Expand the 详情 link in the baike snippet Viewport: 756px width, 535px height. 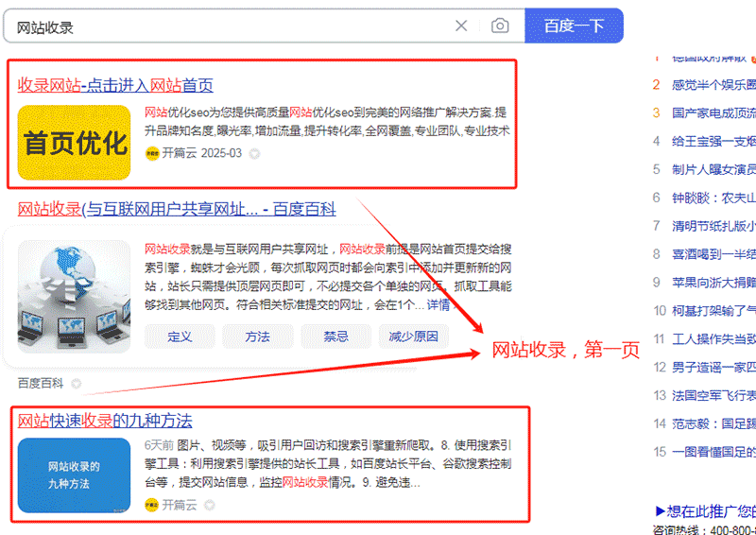click(x=438, y=305)
